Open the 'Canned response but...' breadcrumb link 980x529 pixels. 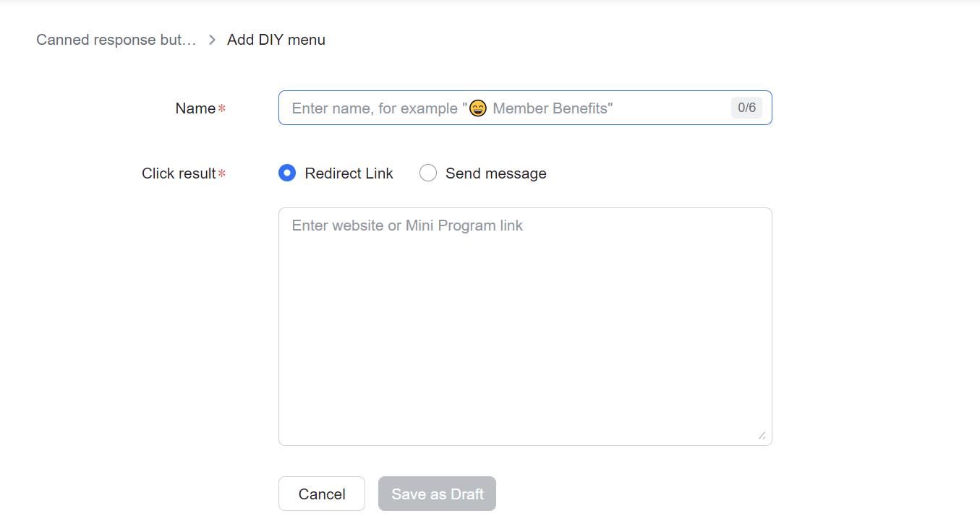pyautogui.click(x=116, y=40)
